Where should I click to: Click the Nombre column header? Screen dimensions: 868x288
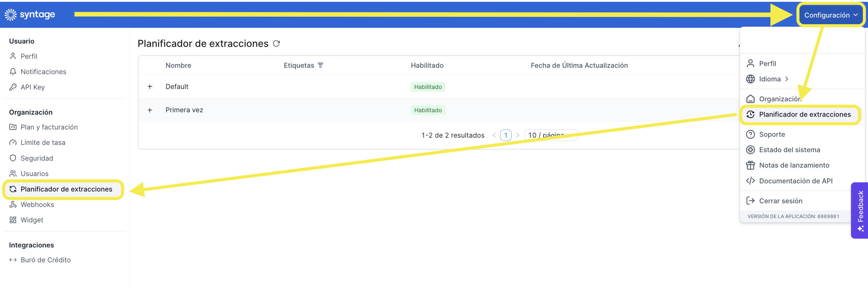[x=178, y=65]
